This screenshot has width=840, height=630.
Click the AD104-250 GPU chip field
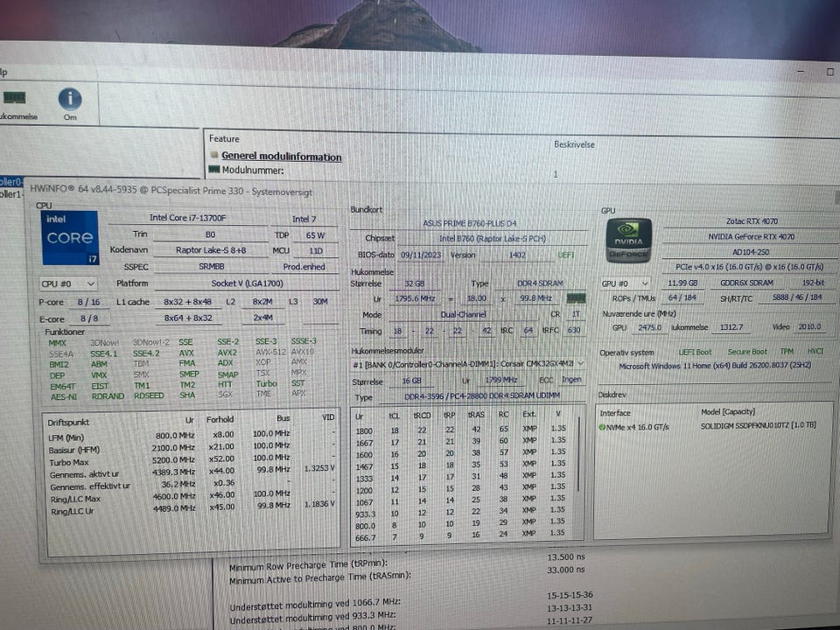click(x=750, y=252)
